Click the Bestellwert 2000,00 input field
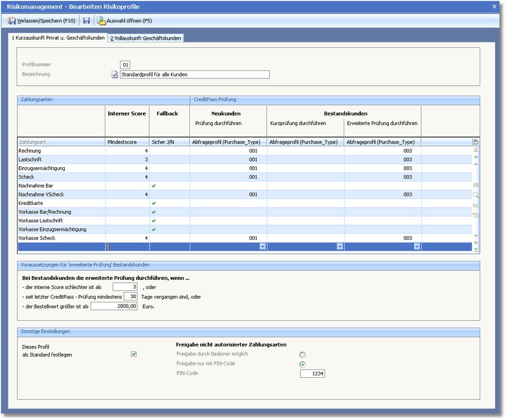This screenshot has width=506, height=420. 115,306
